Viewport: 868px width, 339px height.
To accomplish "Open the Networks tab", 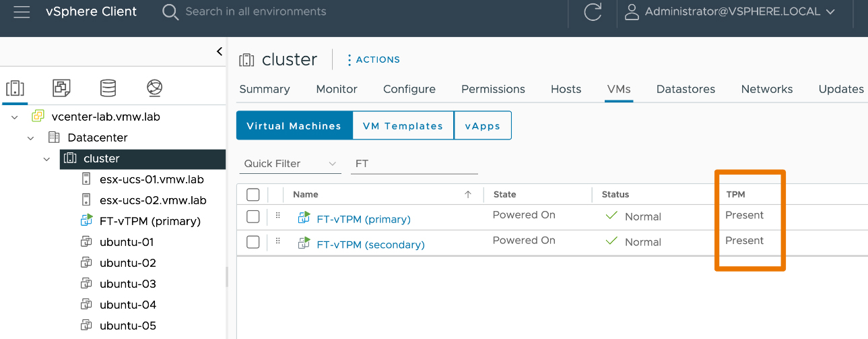I will (767, 89).
